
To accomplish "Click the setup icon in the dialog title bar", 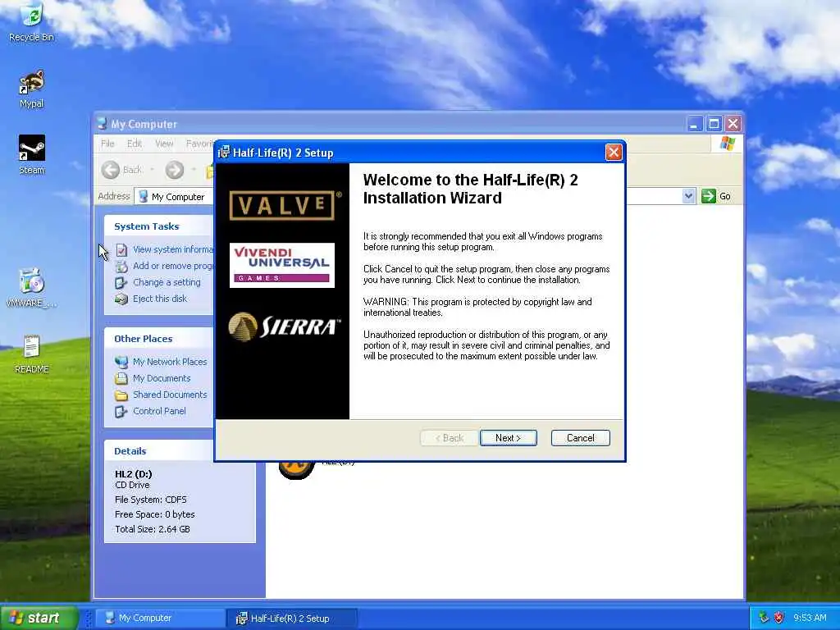I will (224, 153).
